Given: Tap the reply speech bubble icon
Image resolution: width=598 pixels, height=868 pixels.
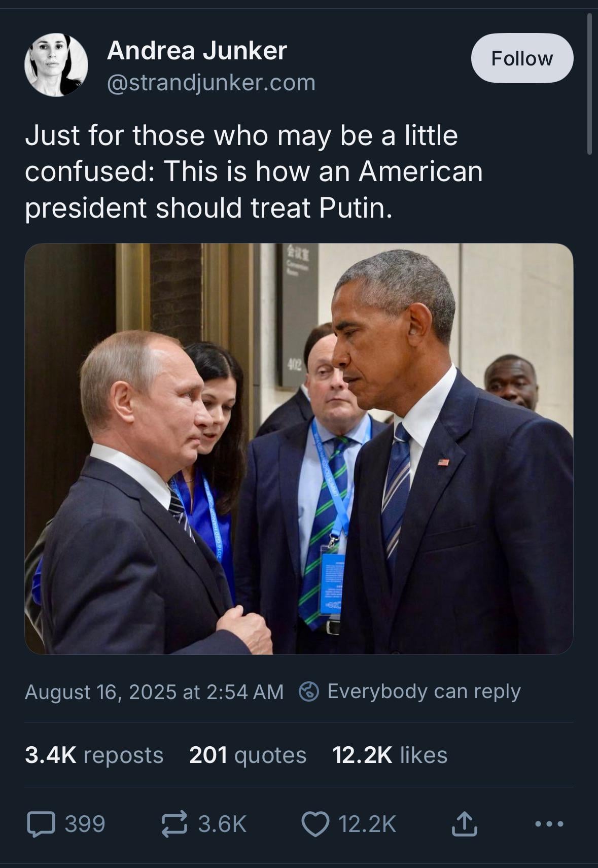Looking at the screenshot, I should (41, 824).
